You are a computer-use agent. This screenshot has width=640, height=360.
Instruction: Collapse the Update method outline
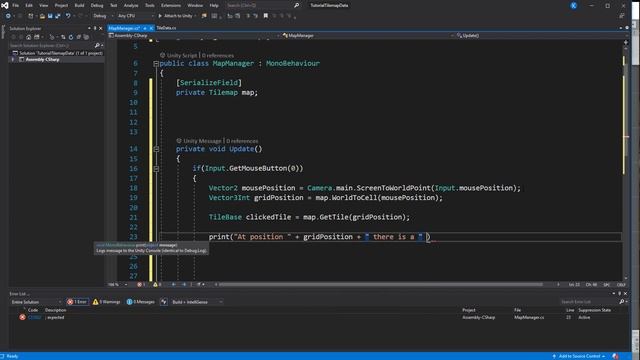(x=156, y=149)
